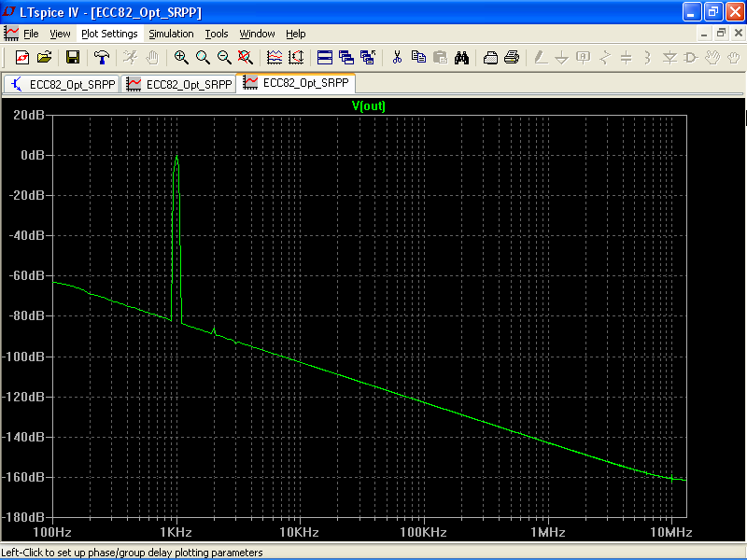Click the 100KHz horizontal axis label
The width and height of the screenshot is (747, 560).
(x=424, y=532)
